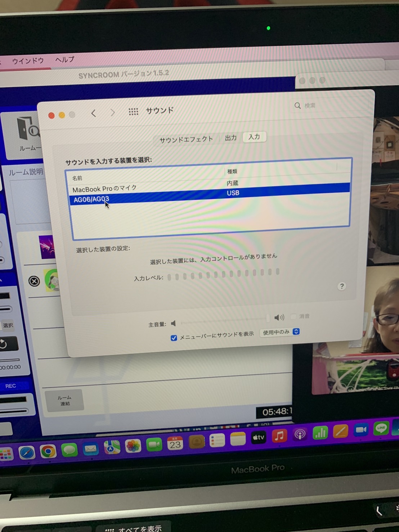Select the 入力 tab

254,137
